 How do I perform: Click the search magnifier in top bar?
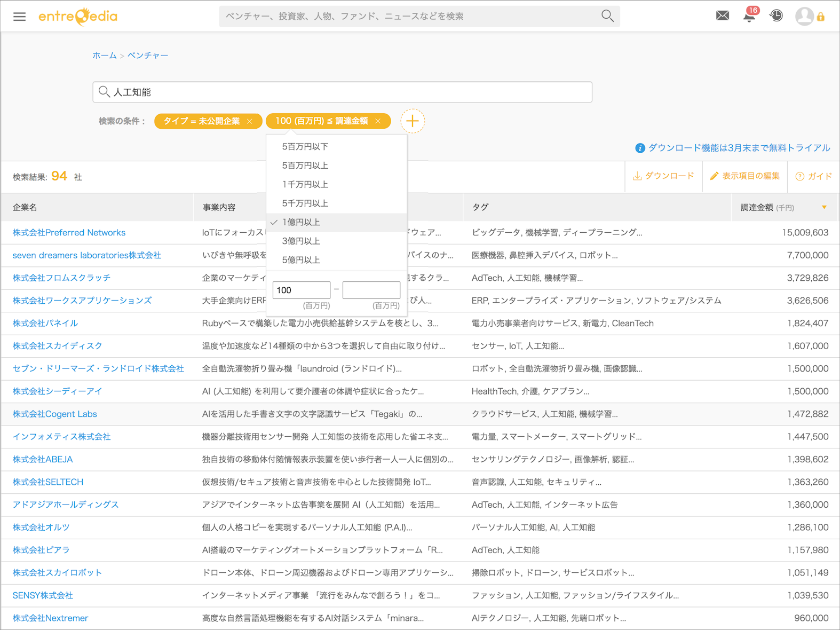click(x=607, y=16)
